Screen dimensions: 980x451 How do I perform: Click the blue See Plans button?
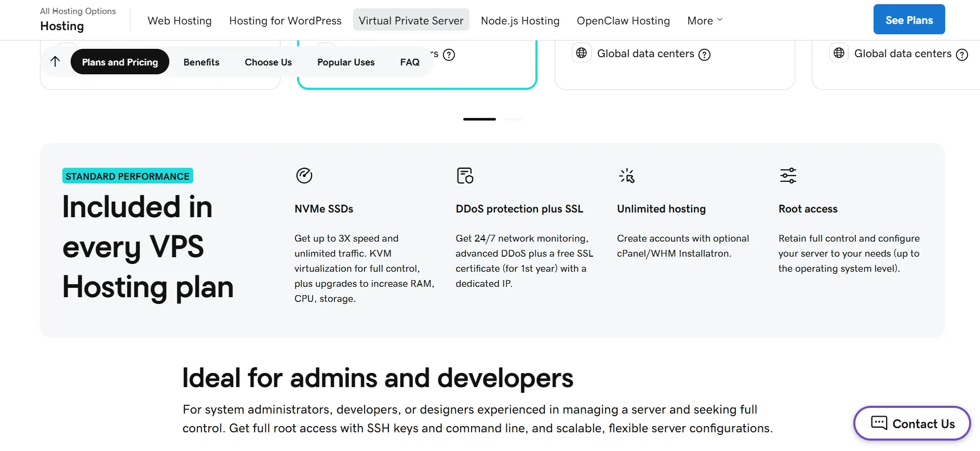909,19
